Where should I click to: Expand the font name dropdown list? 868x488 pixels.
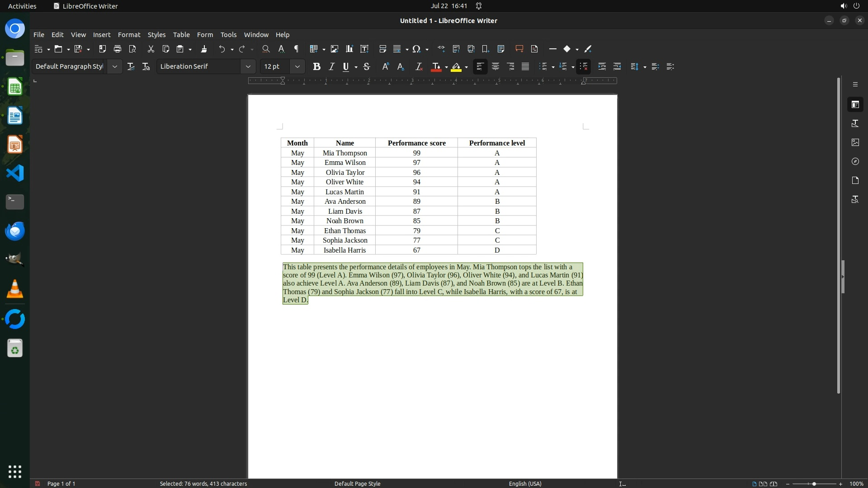(x=248, y=66)
